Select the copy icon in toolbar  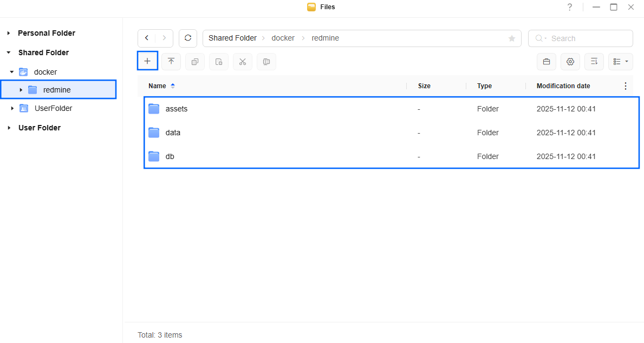pos(195,61)
